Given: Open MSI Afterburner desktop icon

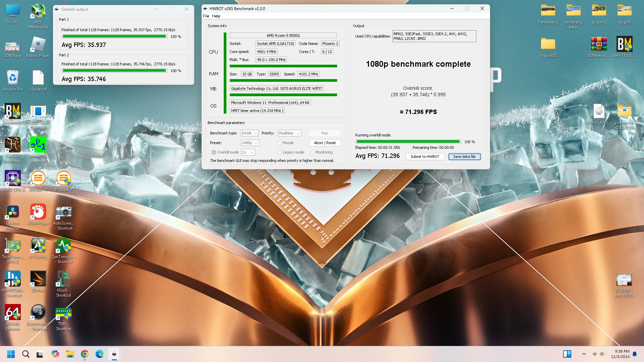Looking at the screenshot, I should click(x=38, y=16).
